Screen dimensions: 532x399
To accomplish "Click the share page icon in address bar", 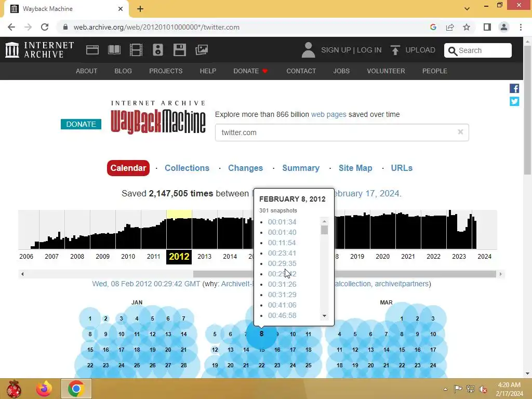I will tap(450, 27).
